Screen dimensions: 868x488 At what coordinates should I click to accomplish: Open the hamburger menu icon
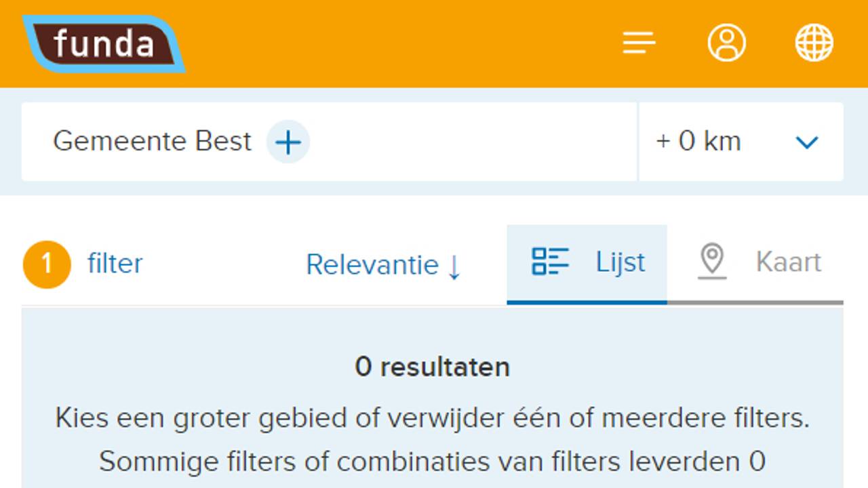point(638,43)
